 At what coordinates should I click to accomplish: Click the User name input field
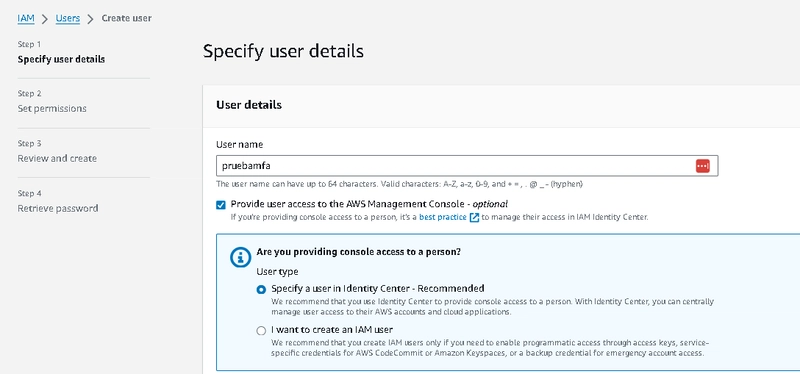pos(467,166)
